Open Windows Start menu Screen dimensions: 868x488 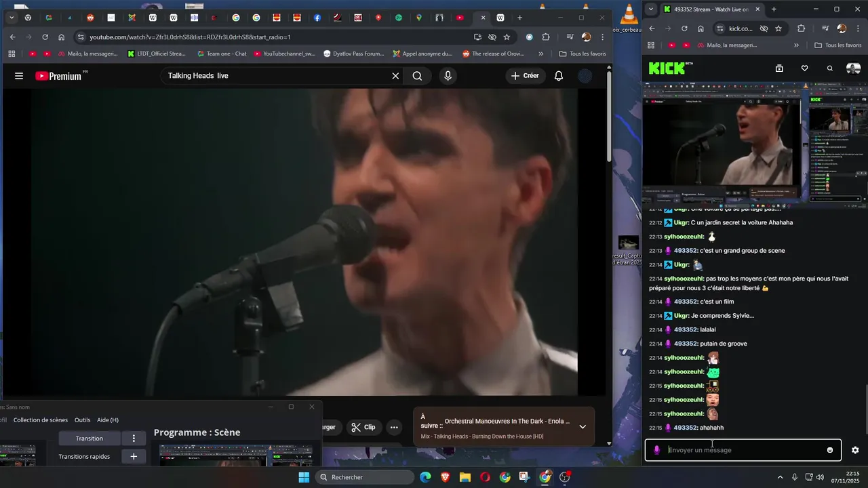pos(304,477)
